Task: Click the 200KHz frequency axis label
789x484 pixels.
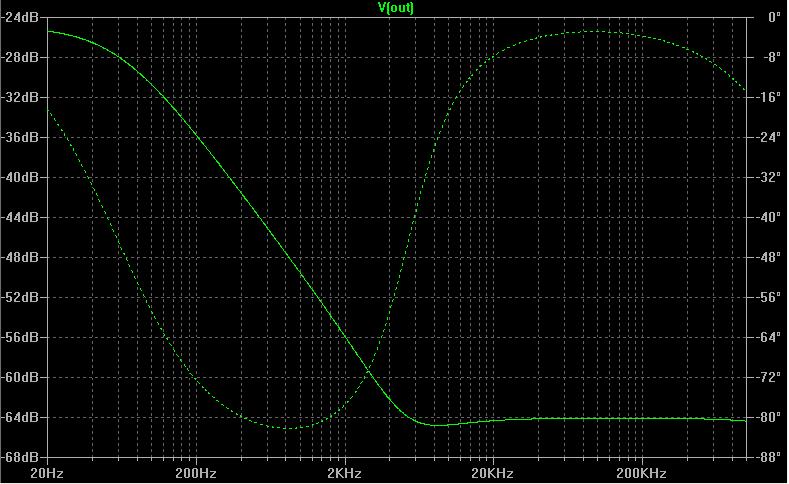Action: point(642,473)
